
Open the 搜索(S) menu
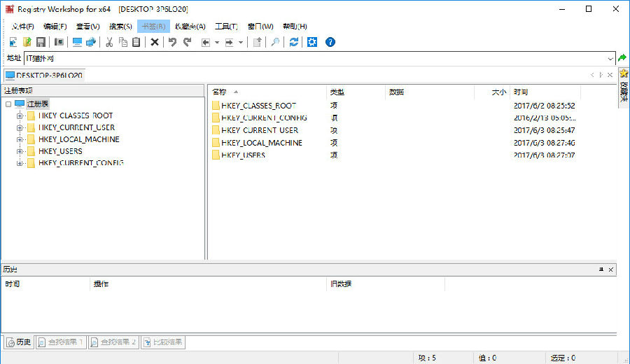[120, 27]
